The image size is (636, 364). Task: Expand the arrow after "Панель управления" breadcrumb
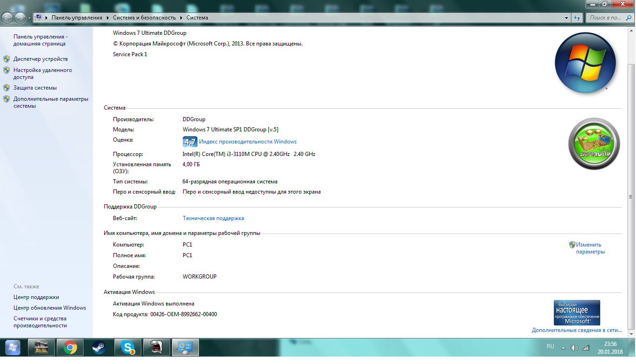click(107, 18)
